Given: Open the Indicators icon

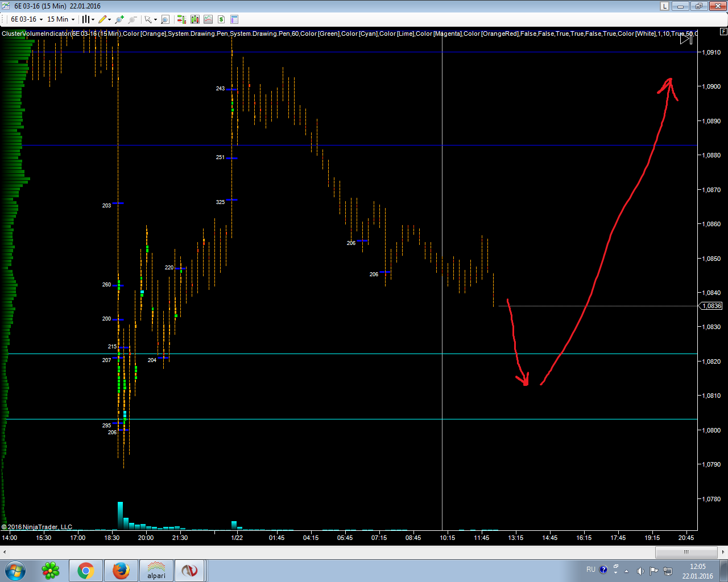Looking at the screenshot, I should coord(208,19).
